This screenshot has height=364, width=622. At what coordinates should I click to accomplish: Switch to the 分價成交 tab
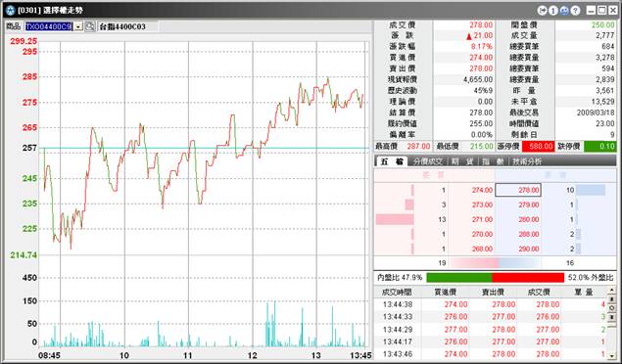click(x=428, y=161)
